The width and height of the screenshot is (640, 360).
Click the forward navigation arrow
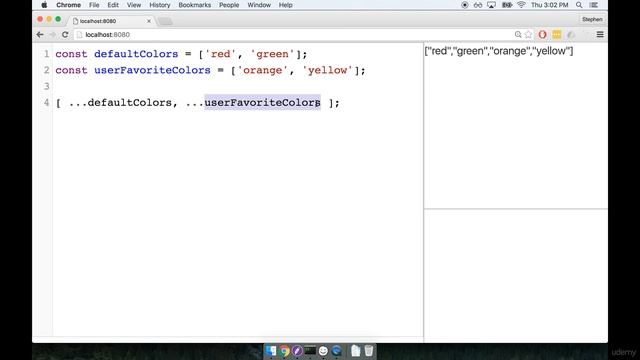point(52,35)
